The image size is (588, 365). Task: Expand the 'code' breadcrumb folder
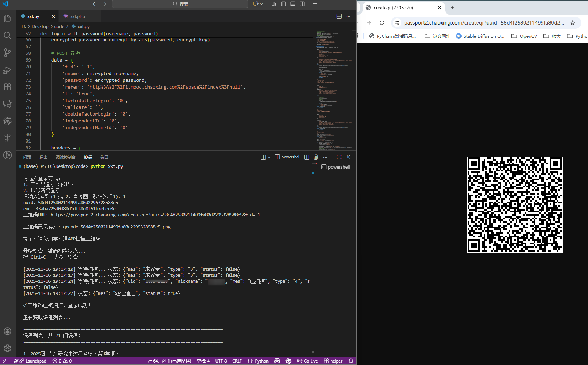(59, 27)
